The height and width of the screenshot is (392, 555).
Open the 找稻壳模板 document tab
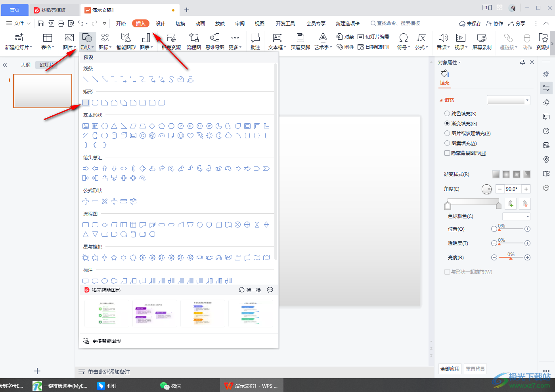(54, 10)
